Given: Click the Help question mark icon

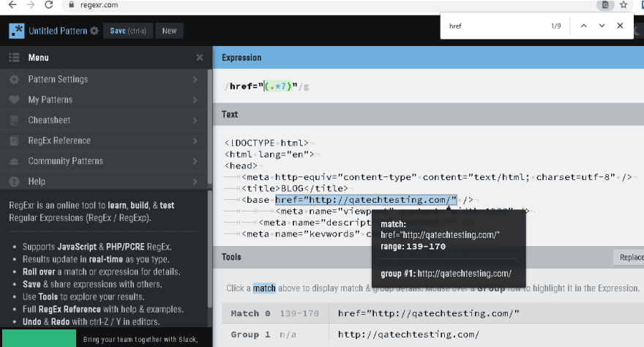Looking at the screenshot, I should pyautogui.click(x=15, y=182).
